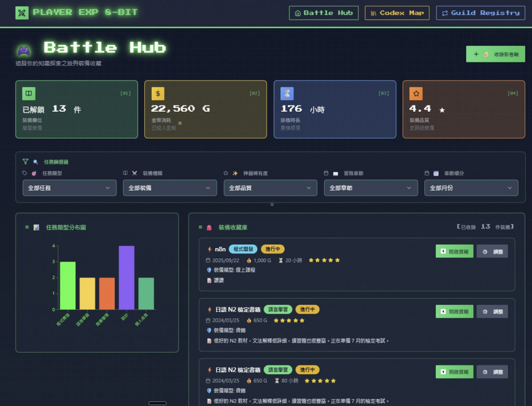
Task: Click the hourglass icon beside 20 小時
Action: pyautogui.click(x=281, y=261)
